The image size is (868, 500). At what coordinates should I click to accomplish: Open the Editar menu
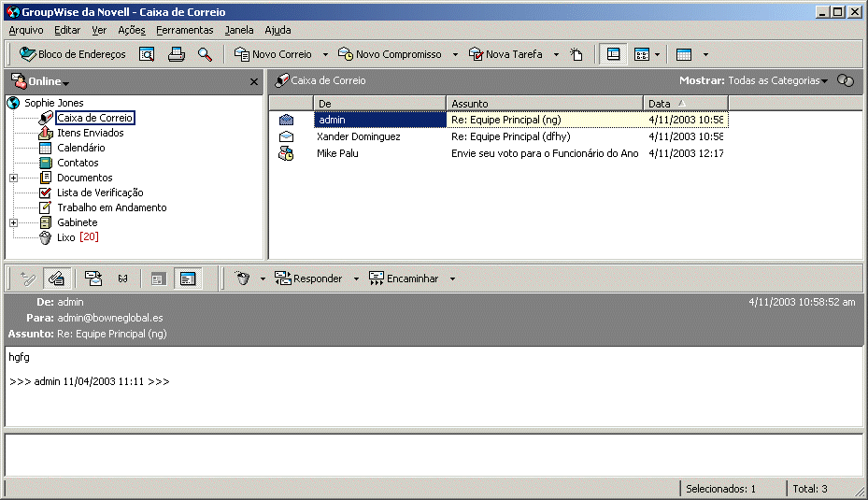(x=67, y=30)
